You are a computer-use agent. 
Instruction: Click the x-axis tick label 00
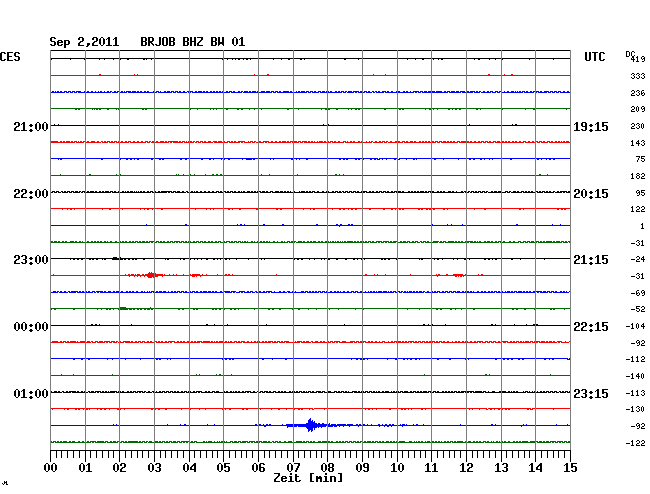coord(51,468)
